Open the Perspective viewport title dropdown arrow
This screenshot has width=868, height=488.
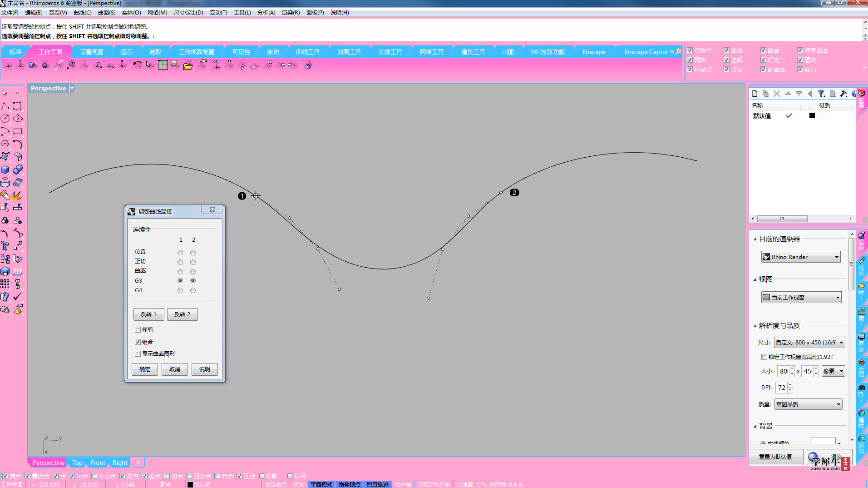[71, 88]
